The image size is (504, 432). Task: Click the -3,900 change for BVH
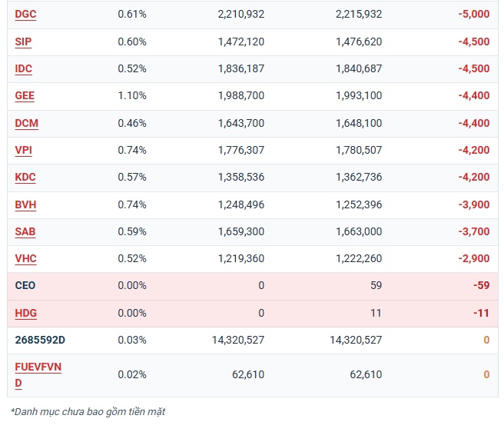point(474,205)
